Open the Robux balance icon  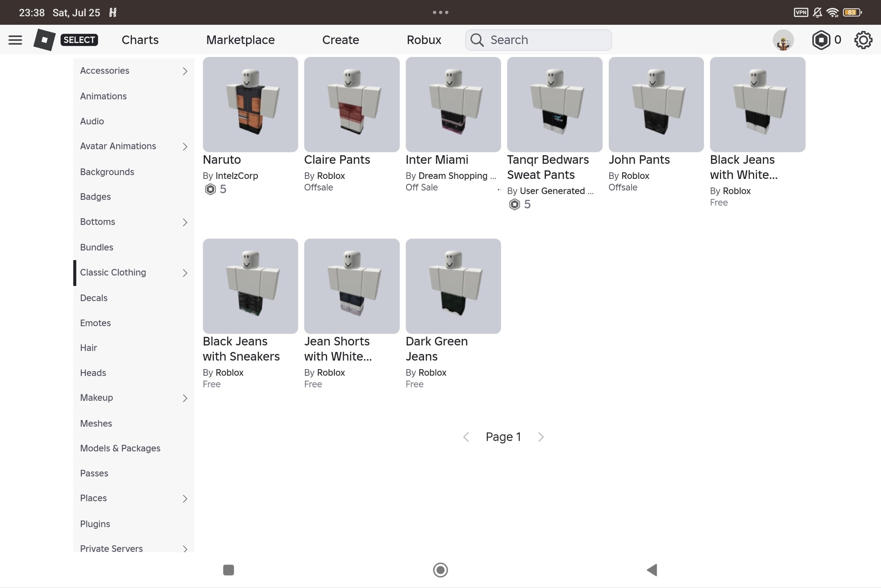click(x=821, y=40)
